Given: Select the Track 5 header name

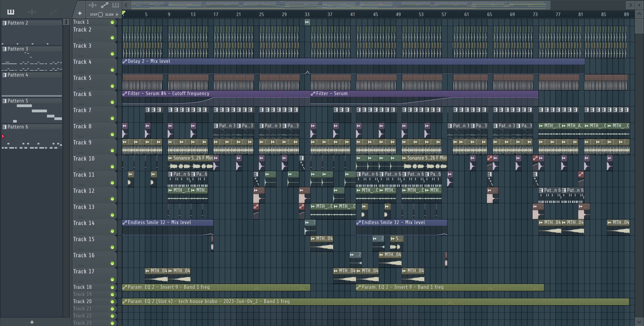Looking at the screenshot, I should pos(82,78).
